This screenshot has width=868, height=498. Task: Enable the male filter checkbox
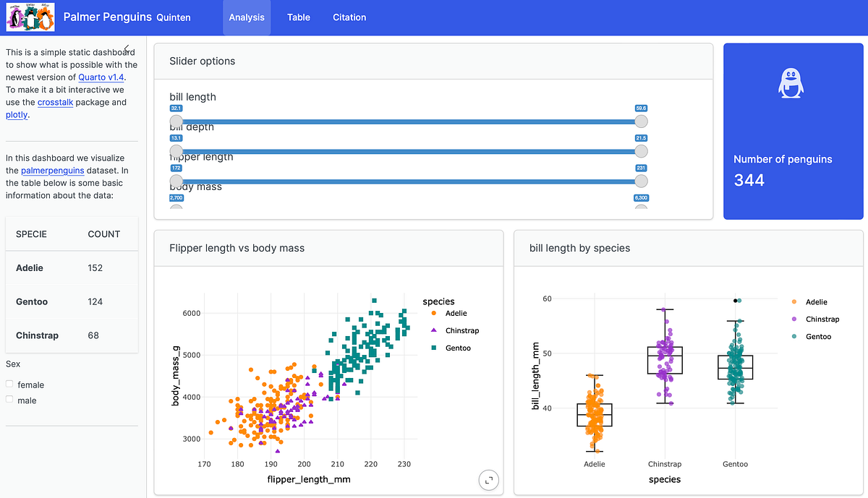click(x=8, y=400)
